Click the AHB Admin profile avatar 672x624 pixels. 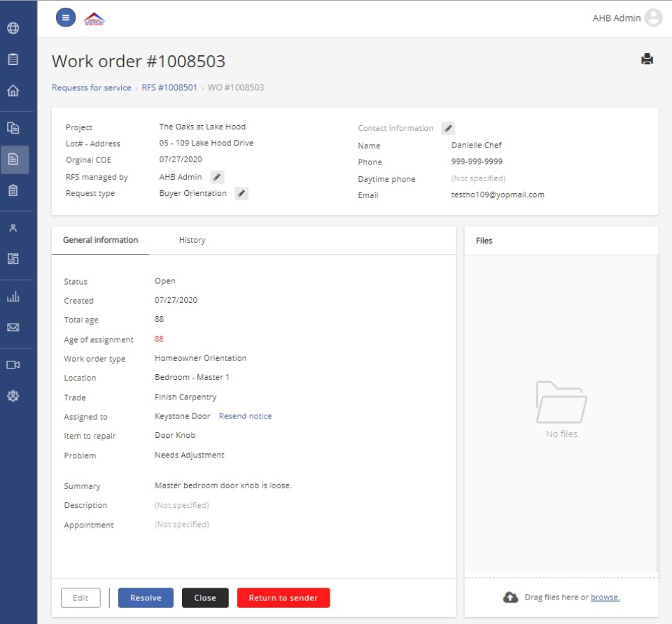point(652,17)
